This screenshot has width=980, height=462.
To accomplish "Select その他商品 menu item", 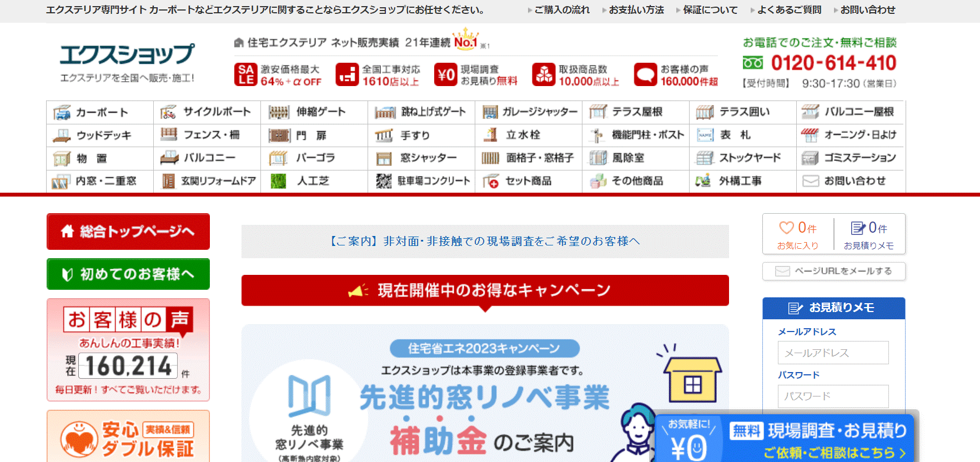I will coord(636,181).
